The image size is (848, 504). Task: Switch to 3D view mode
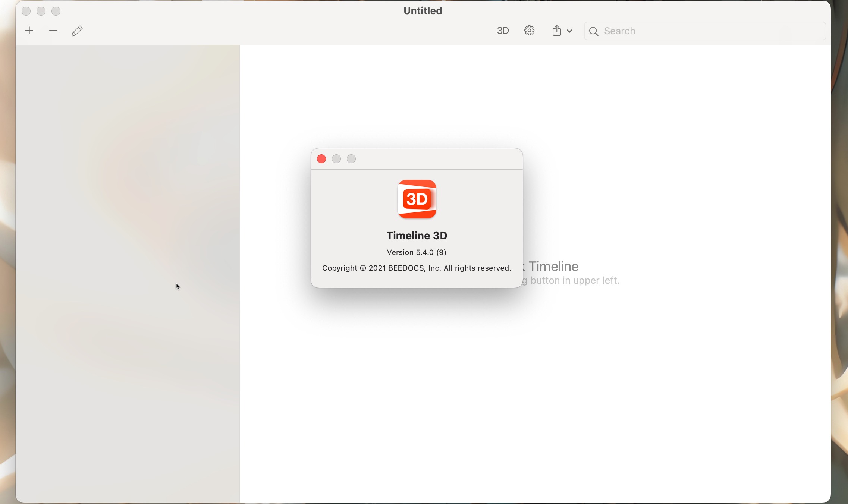click(503, 31)
